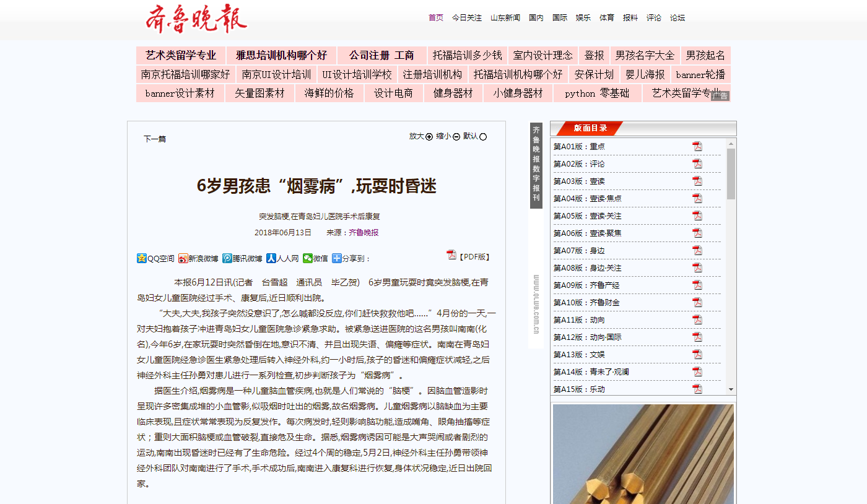This screenshot has height=504, width=867.
Task: Select 放大 font size radio button
Action: pos(429,137)
